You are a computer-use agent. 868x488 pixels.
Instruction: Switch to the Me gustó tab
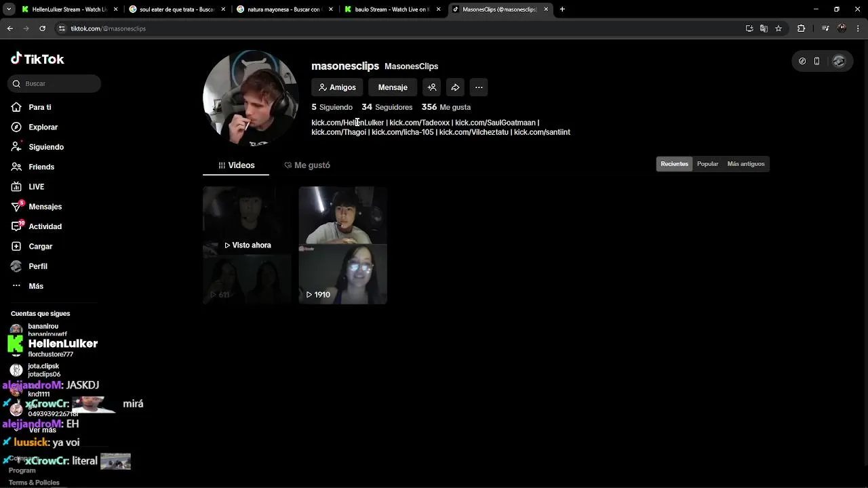[x=307, y=165]
